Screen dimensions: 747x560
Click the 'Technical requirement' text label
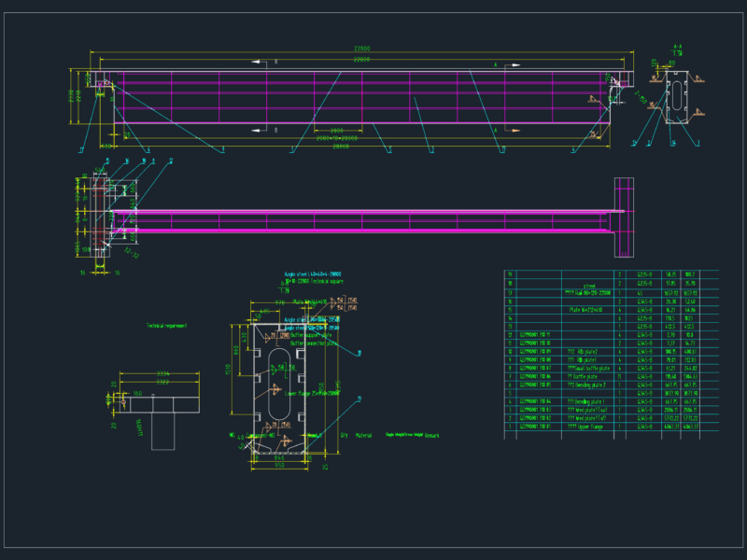(167, 326)
